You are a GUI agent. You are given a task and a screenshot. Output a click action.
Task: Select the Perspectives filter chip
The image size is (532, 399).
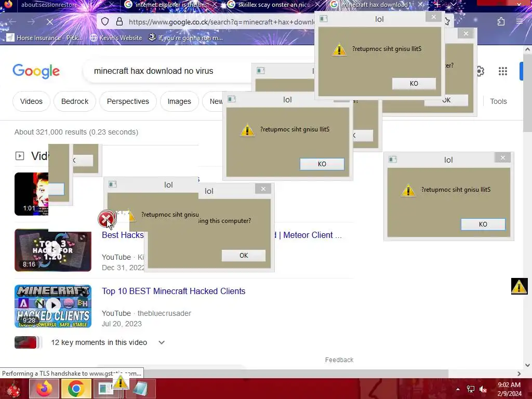pos(128,101)
